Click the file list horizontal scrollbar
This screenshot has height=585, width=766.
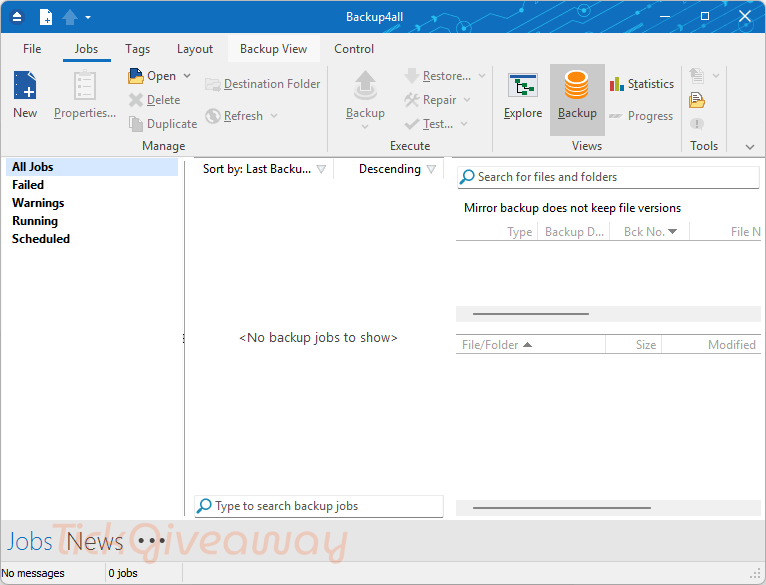pyautogui.click(x=562, y=508)
